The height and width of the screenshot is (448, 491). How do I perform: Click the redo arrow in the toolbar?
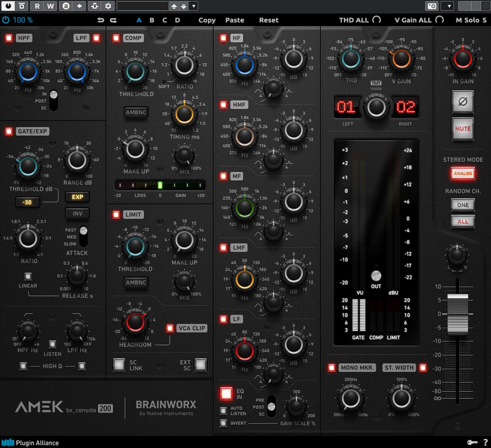coord(113,20)
